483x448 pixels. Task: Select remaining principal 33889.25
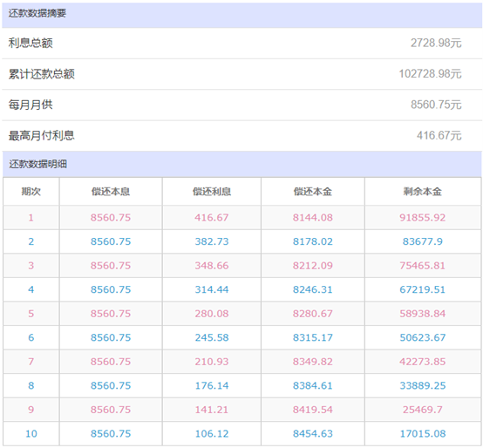point(423,386)
